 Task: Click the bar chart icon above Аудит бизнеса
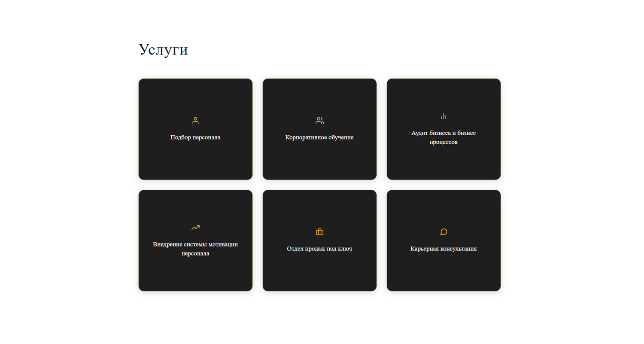[444, 116]
